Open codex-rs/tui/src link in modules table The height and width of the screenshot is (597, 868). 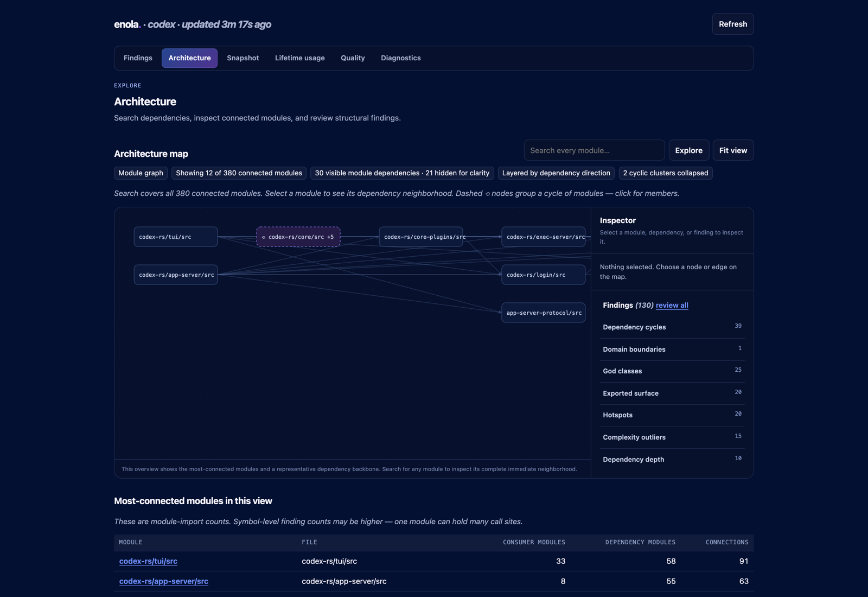click(148, 561)
